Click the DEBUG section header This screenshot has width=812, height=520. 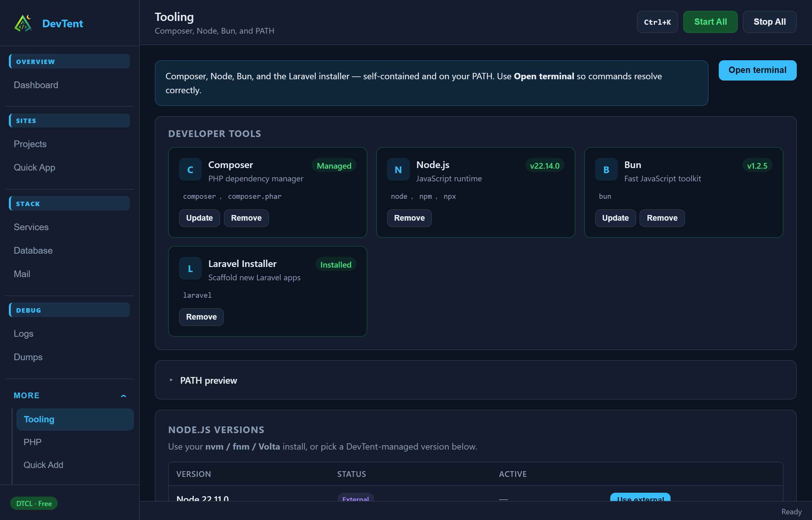tap(69, 310)
